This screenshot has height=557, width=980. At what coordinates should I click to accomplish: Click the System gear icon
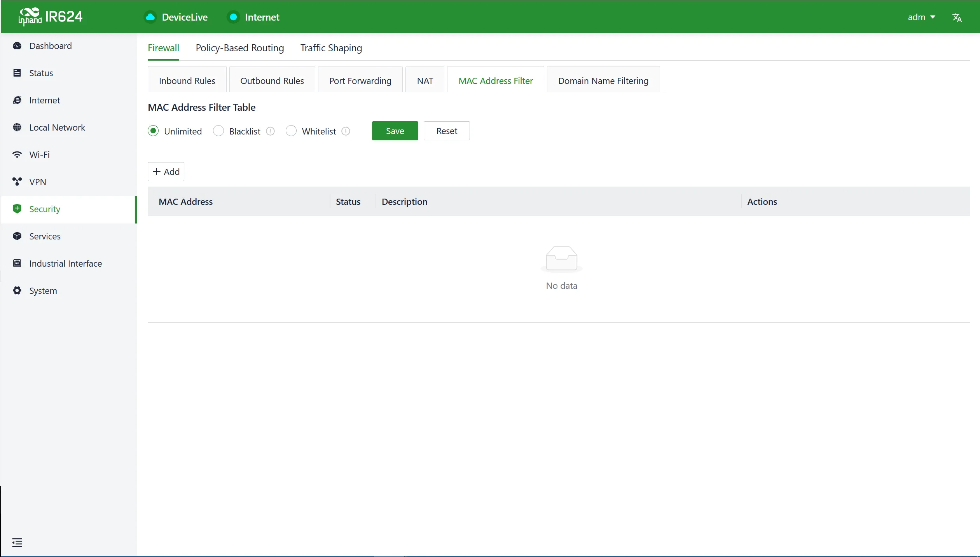[17, 291]
